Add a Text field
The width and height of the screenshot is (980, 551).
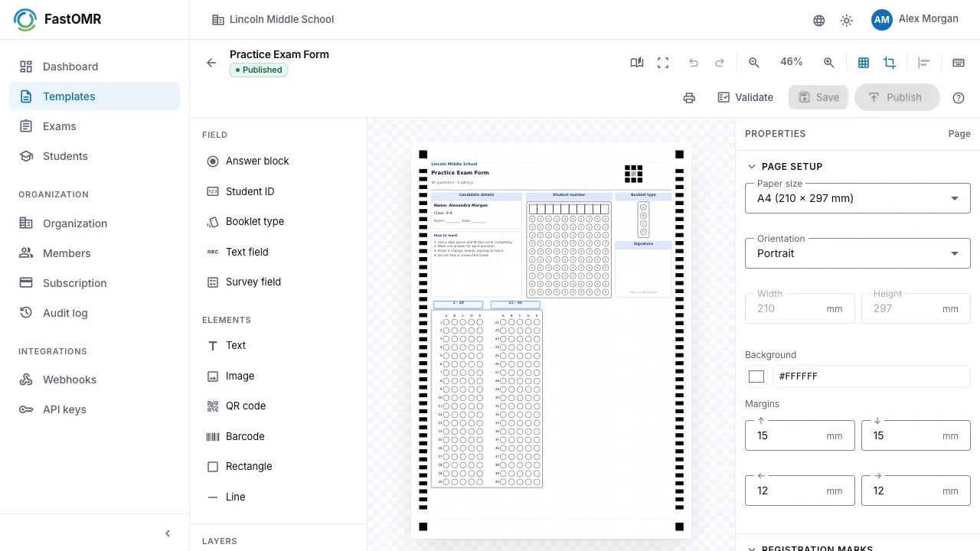pyautogui.click(x=279, y=252)
